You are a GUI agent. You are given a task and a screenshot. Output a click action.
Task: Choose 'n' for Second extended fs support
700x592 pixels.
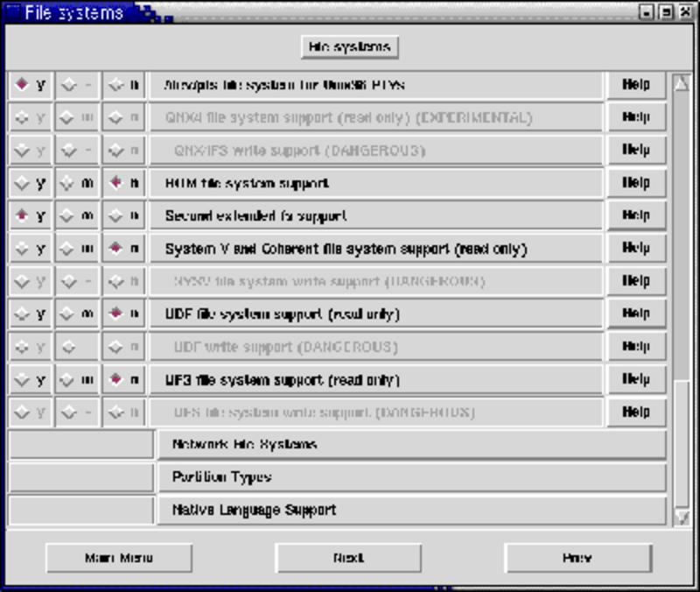coord(123,215)
